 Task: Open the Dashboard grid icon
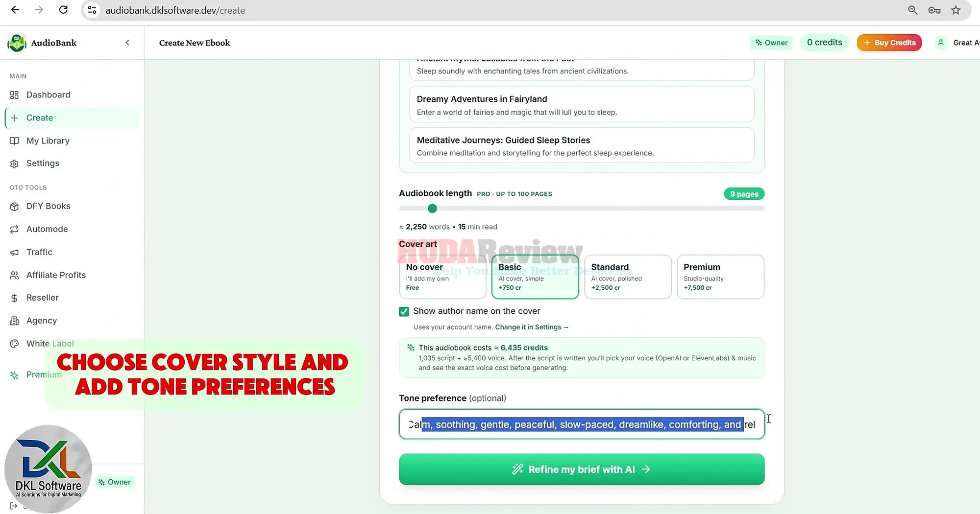point(14,95)
